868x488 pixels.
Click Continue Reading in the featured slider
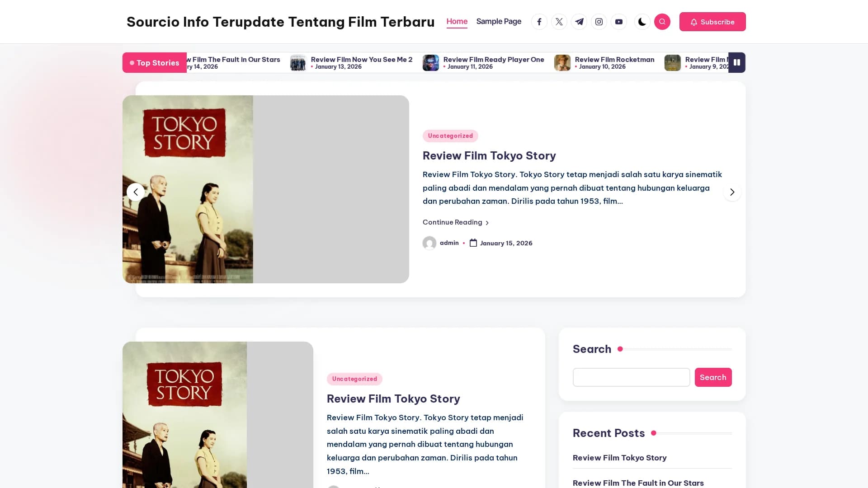tap(456, 222)
